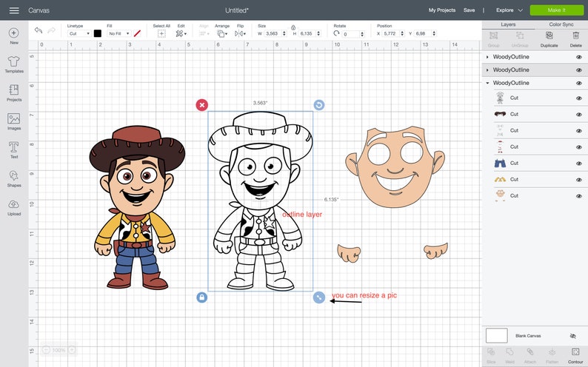Undo the last action
The image size is (588, 367).
(x=38, y=30)
